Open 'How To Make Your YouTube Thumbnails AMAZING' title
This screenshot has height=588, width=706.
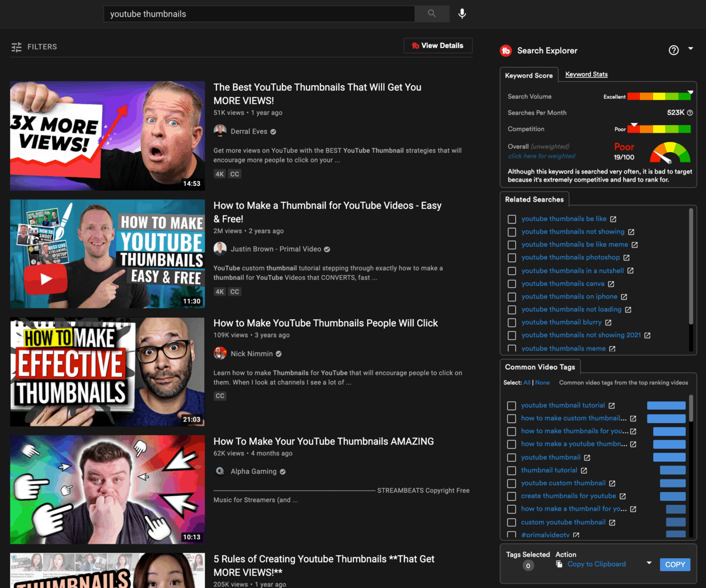click(323, 442)
